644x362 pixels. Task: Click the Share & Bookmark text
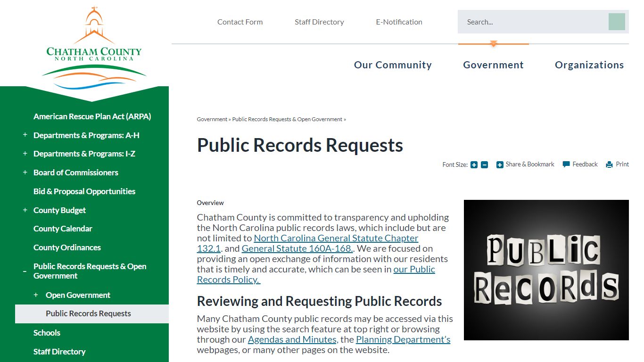point(530,165)
